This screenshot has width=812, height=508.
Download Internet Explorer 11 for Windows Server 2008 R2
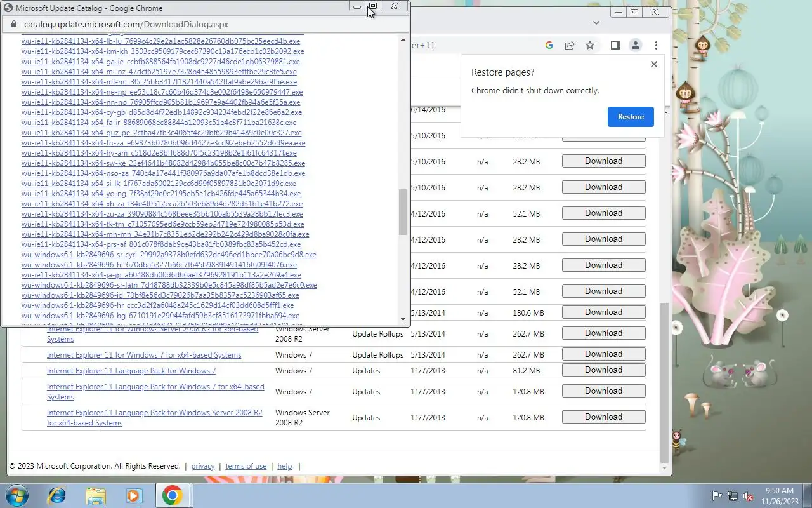[x=603, y=333]
